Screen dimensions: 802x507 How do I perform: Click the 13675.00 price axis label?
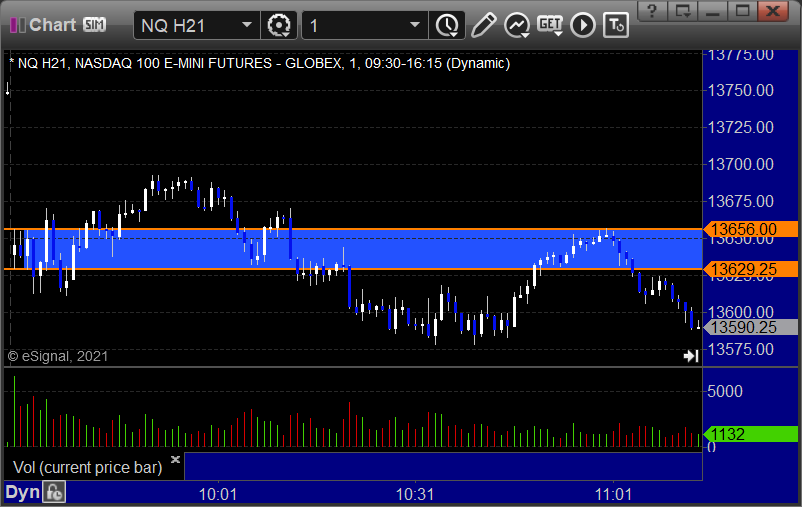(741, 201)
